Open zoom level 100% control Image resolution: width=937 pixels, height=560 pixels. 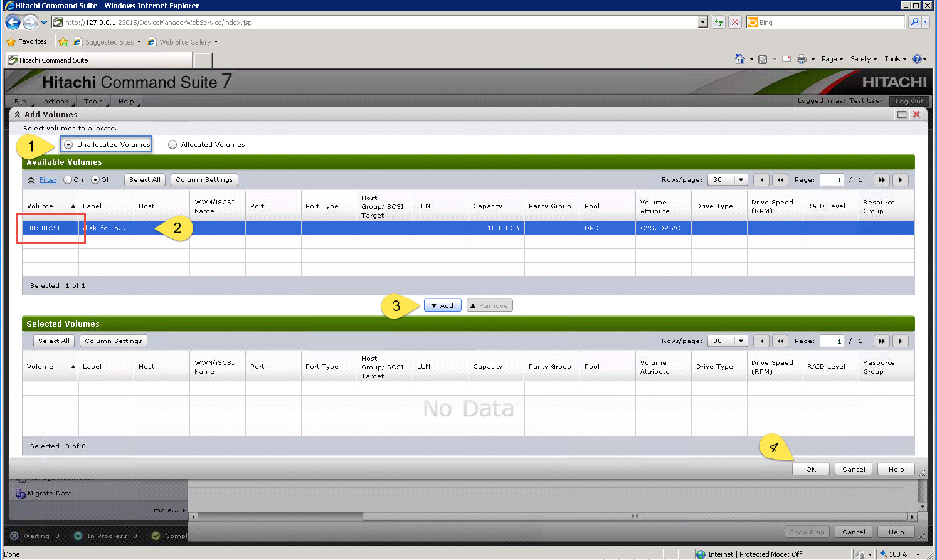coord(900,554)
